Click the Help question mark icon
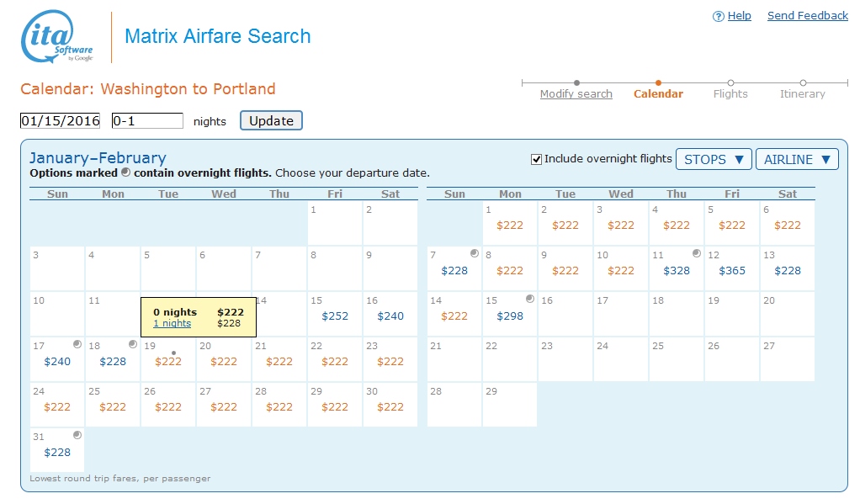Viewport: 860px width, 504px height. tap(718, 16)
